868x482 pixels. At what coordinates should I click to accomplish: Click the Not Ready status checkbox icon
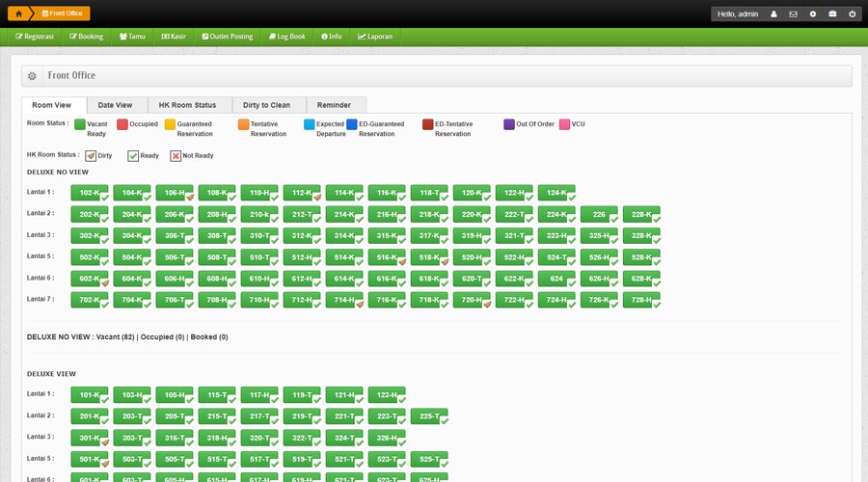(x=176, y=155)
